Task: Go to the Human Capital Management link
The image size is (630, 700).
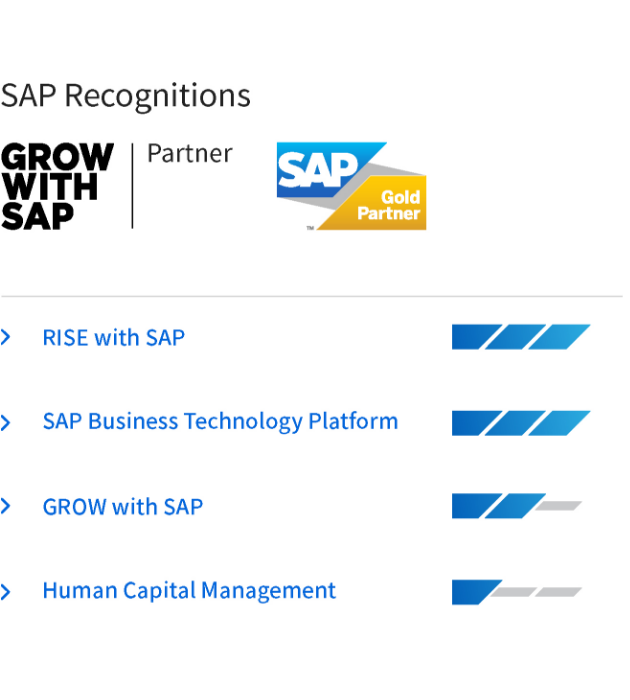Action: (x=189, y=591)
